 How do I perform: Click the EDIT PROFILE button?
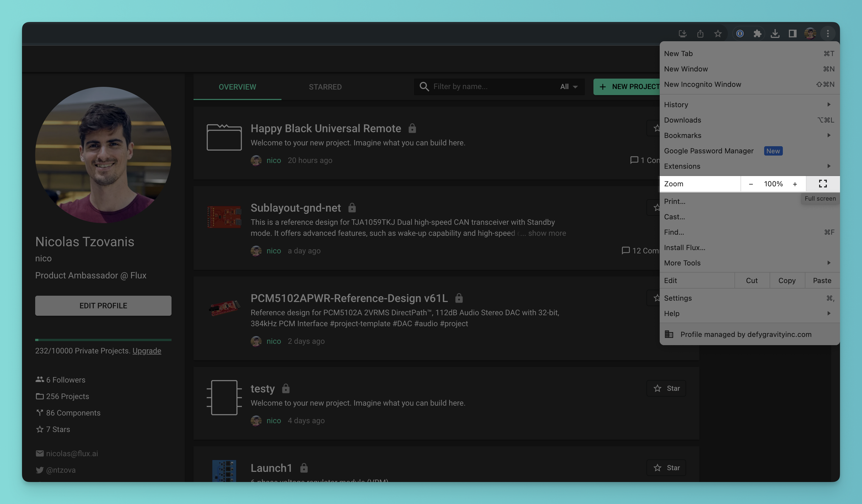(x=103, y=306)
